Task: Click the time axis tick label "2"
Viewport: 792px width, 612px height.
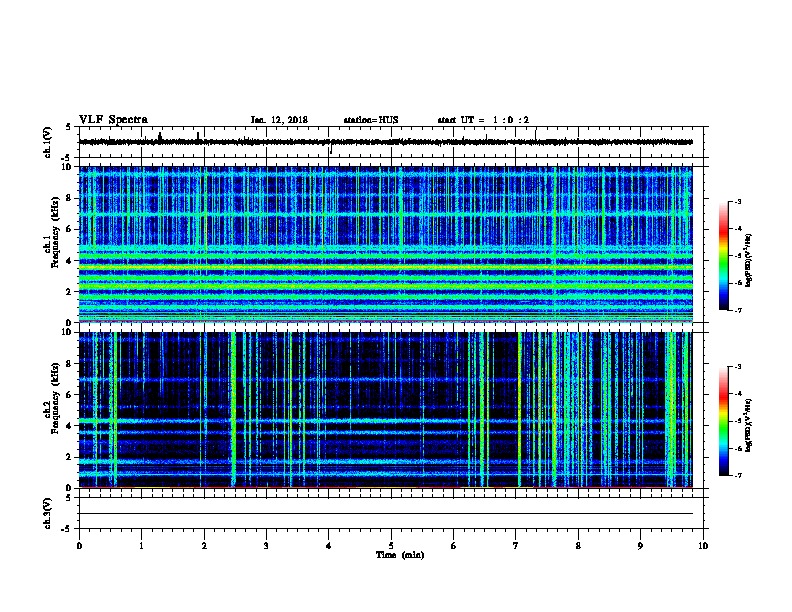Action: coord(204,546)
